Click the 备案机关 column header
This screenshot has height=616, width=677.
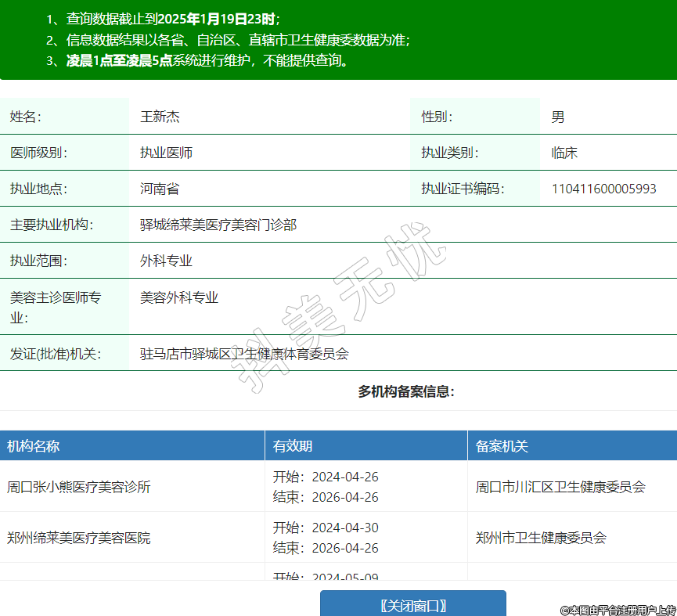[502, 446]
